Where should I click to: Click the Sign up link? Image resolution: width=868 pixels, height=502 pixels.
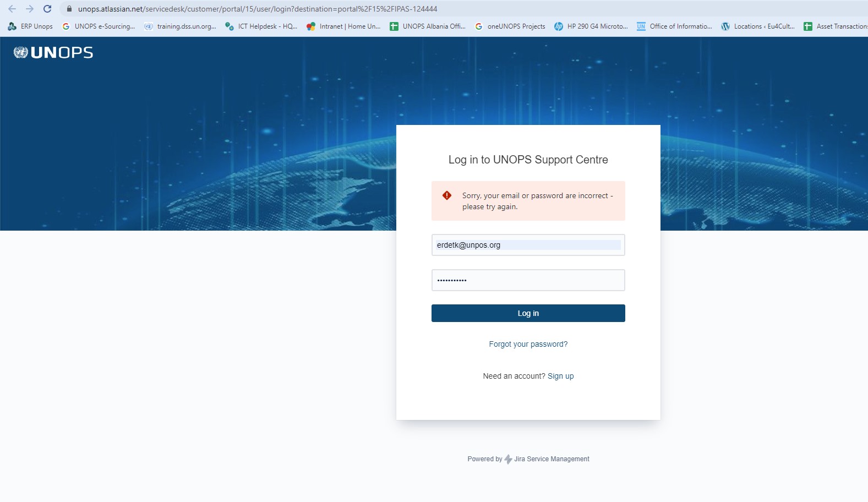[x=560, y=376]
